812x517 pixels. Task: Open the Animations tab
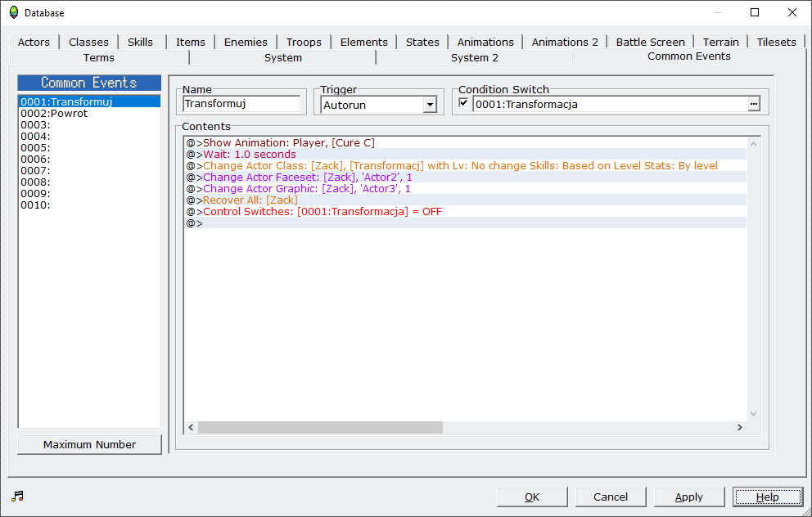[485, 42]
